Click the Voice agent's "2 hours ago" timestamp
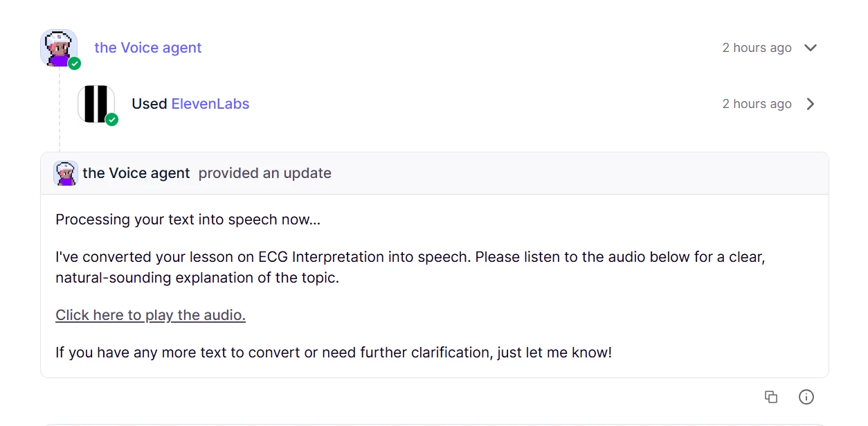 [757, 48]
